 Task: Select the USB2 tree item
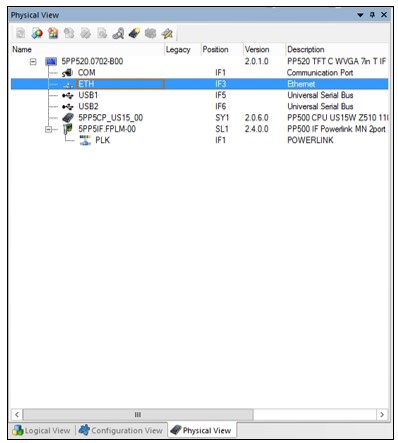(x=88, y=107)
